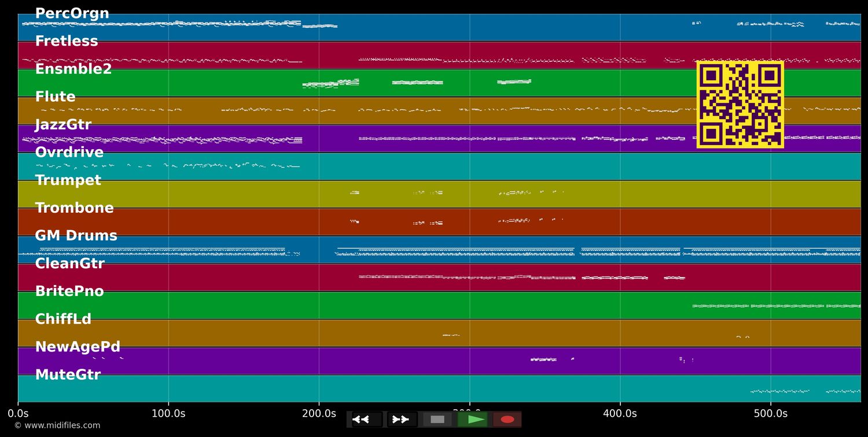The width and height of the screenshot is (868, 437).
Task: Click the BritePno track label
Action: click(69, 291)
